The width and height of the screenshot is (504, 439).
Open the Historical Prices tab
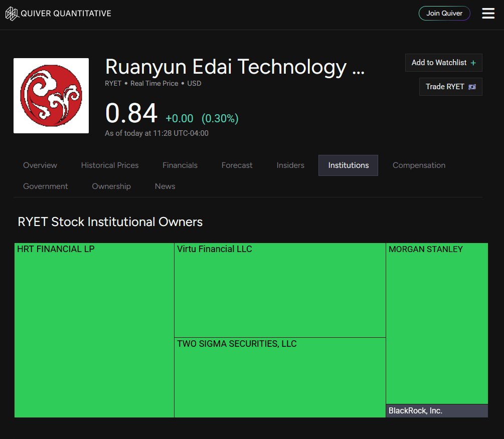(110, 165)
